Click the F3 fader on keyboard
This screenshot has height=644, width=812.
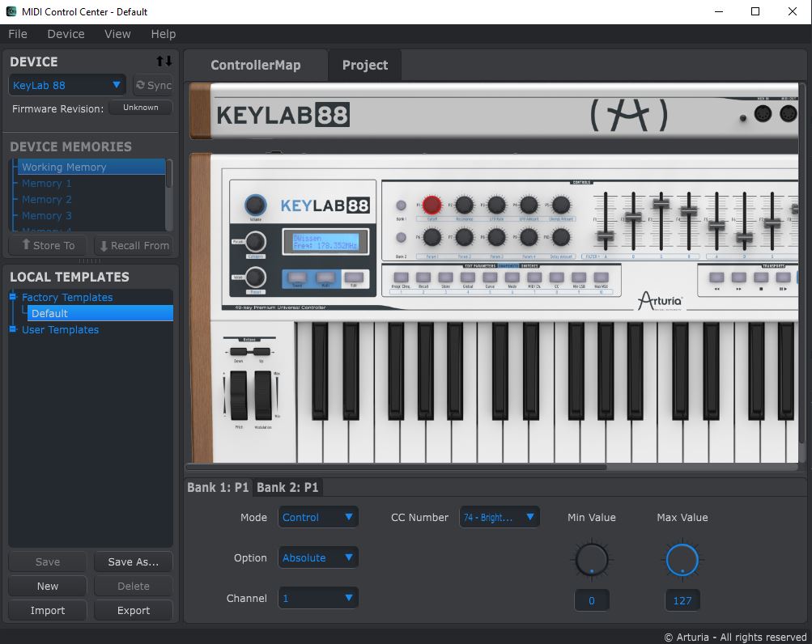point(661,203)
